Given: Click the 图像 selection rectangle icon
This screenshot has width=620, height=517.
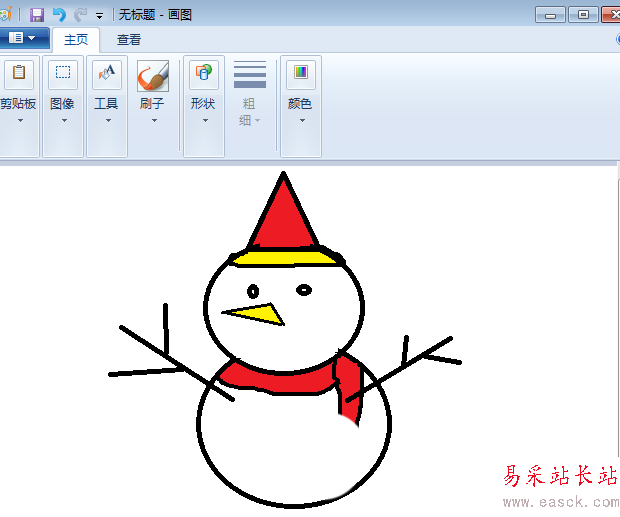Looking at the screenshot, I should pos(63,74).
